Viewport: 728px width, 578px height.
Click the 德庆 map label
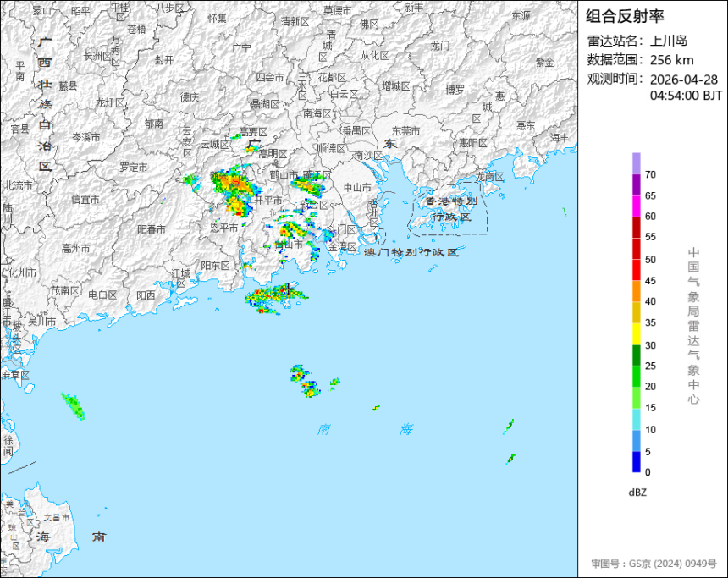(x=190, y=96)
